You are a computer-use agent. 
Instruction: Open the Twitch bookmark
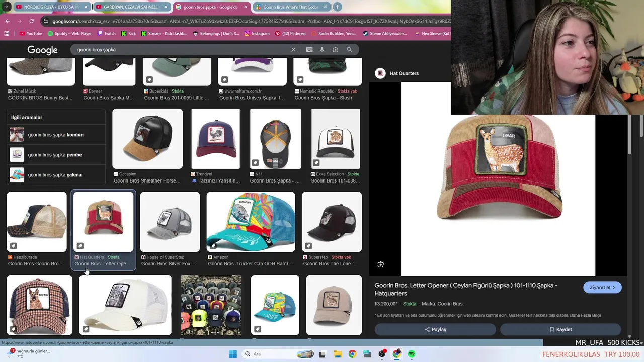(106, 34)
